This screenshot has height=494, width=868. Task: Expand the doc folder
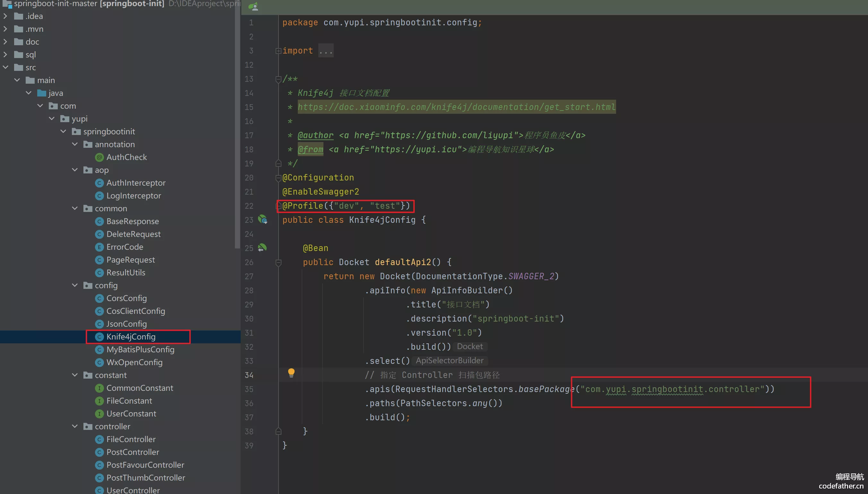coord(5,42)
